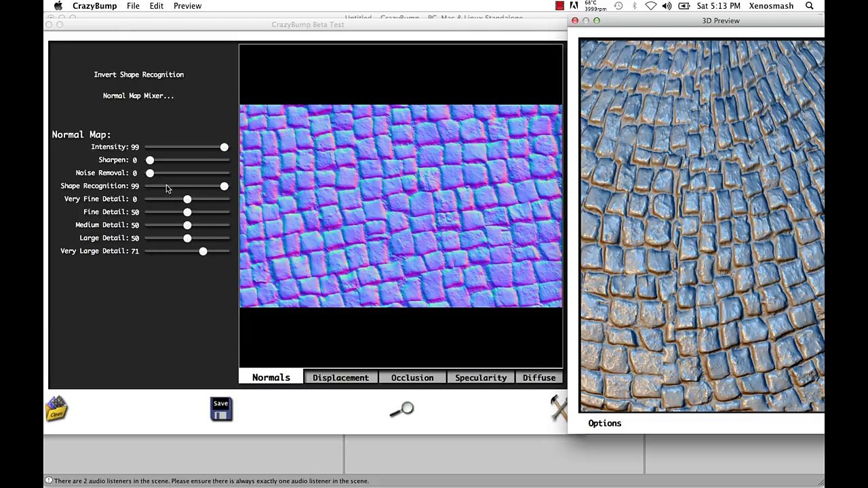Click the Medium Detail slider handle
The height and width of the screenshot is (488, 868).
pos(187,225)
